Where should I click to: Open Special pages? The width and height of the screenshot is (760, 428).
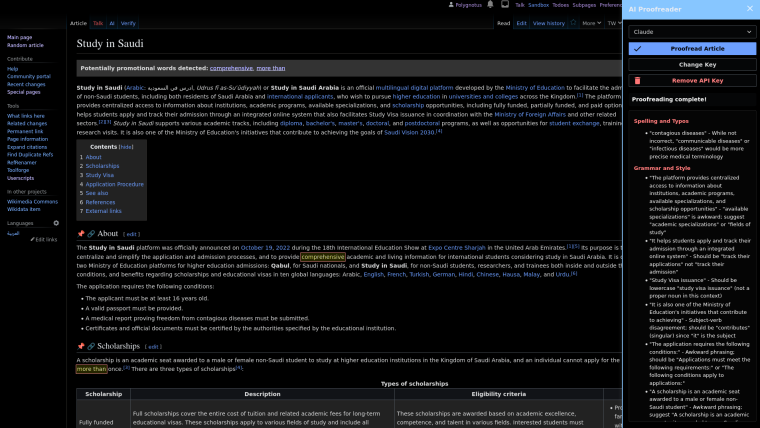point(24,92)
